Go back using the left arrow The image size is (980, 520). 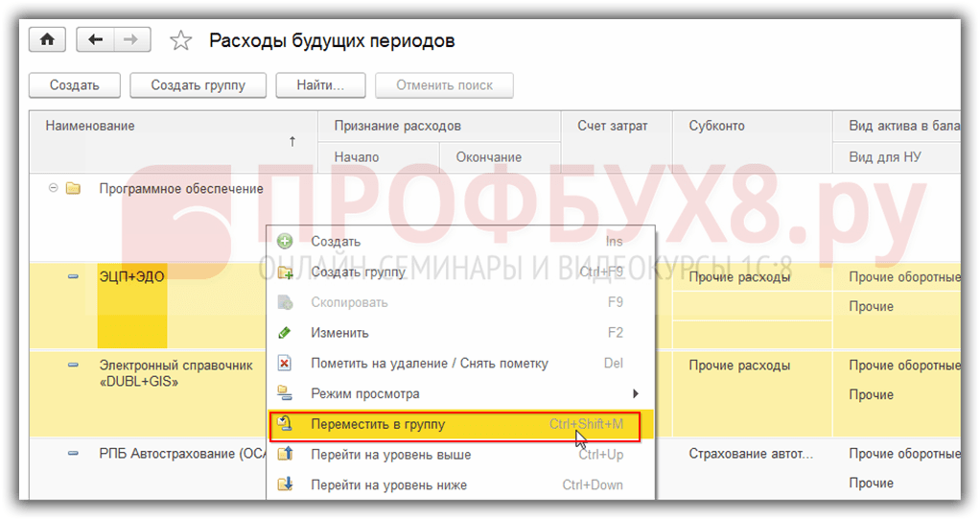click(x=95, y=40)
